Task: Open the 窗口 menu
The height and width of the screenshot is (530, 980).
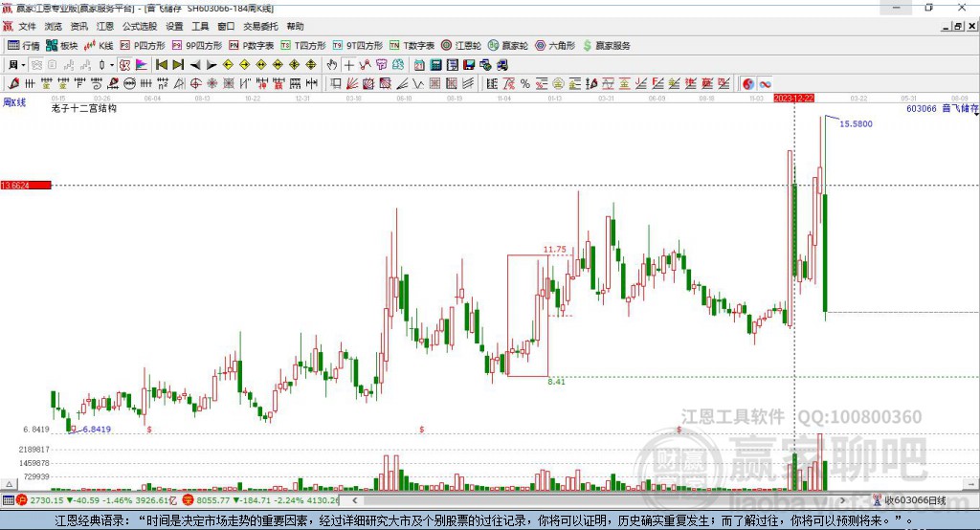Action: click(226, 26)
